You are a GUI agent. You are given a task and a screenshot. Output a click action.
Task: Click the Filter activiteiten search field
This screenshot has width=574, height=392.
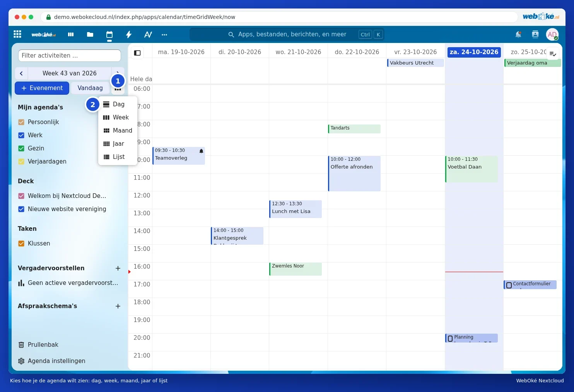click(70, 56)
